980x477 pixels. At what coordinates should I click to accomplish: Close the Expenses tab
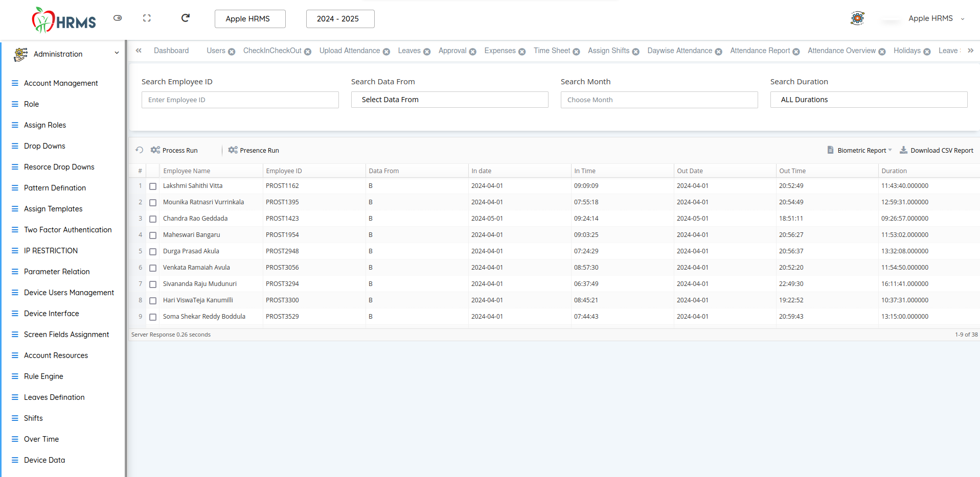pyautogui.click(x=522, y=52)
